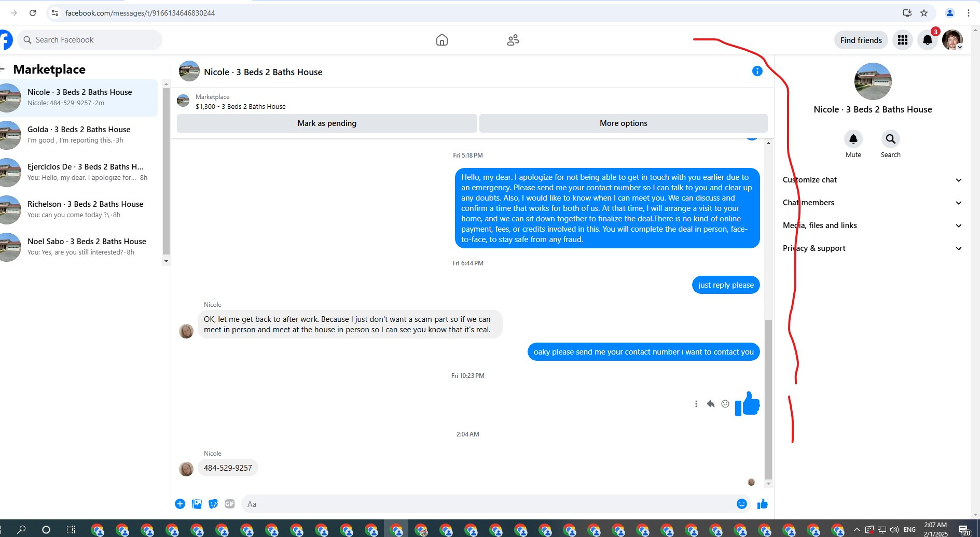
Task: Open the Friends icon in top navigation
Action: click(513, 40)
